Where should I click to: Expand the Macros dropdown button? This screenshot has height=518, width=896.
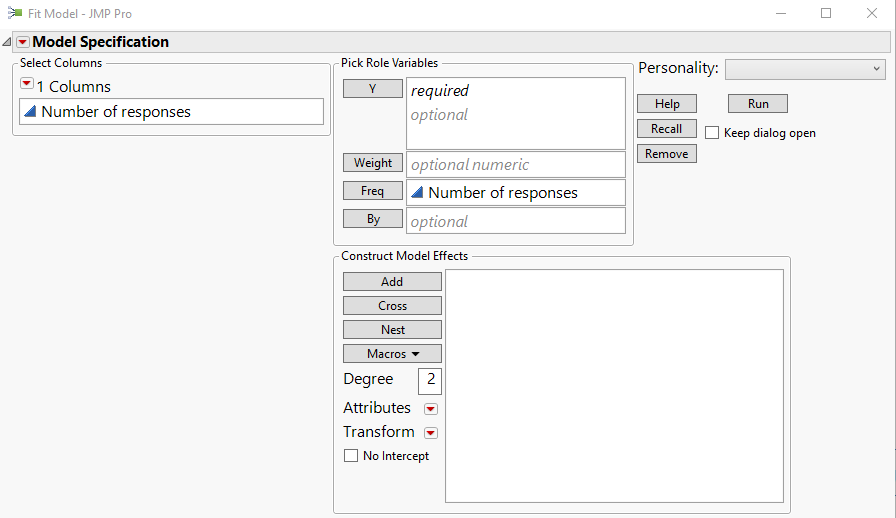click(392, 354)
